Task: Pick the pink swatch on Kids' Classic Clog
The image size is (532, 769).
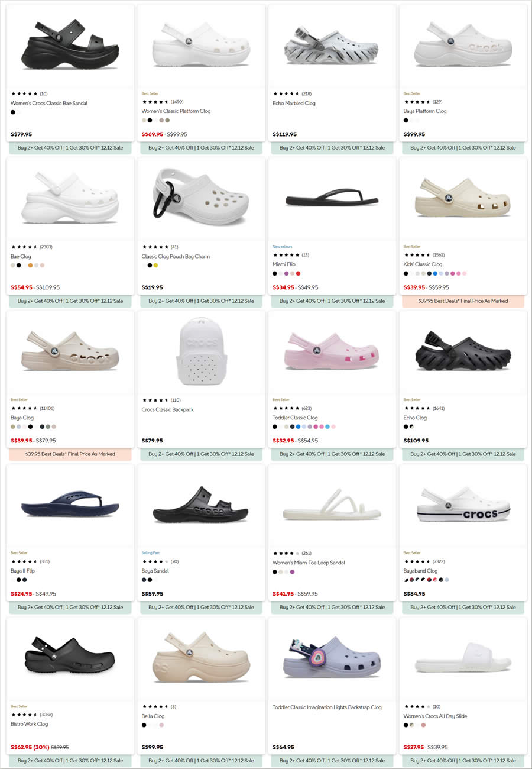Action: click(x=459, y=273)
